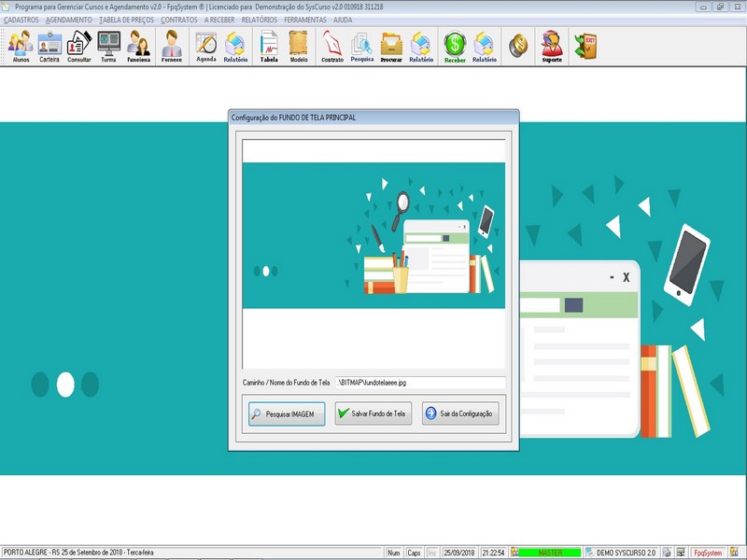Open the Turma class monitor icon
747x560 pixels.
click(x=108, y=46)
